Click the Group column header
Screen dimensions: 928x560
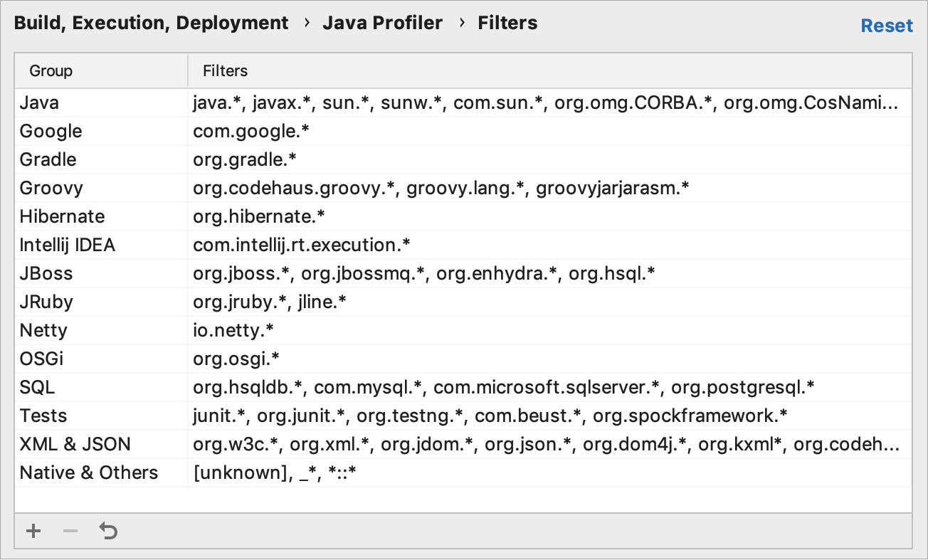(51, 70)
